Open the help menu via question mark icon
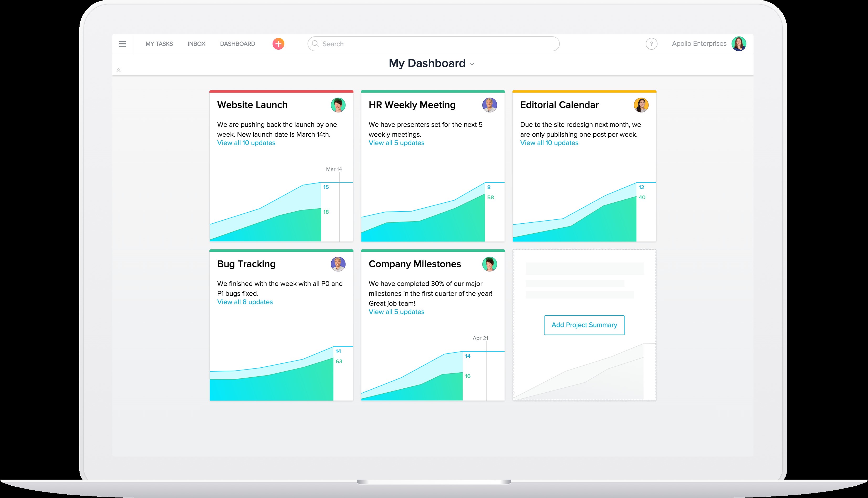The image size is (868, 498). (651, 44)
